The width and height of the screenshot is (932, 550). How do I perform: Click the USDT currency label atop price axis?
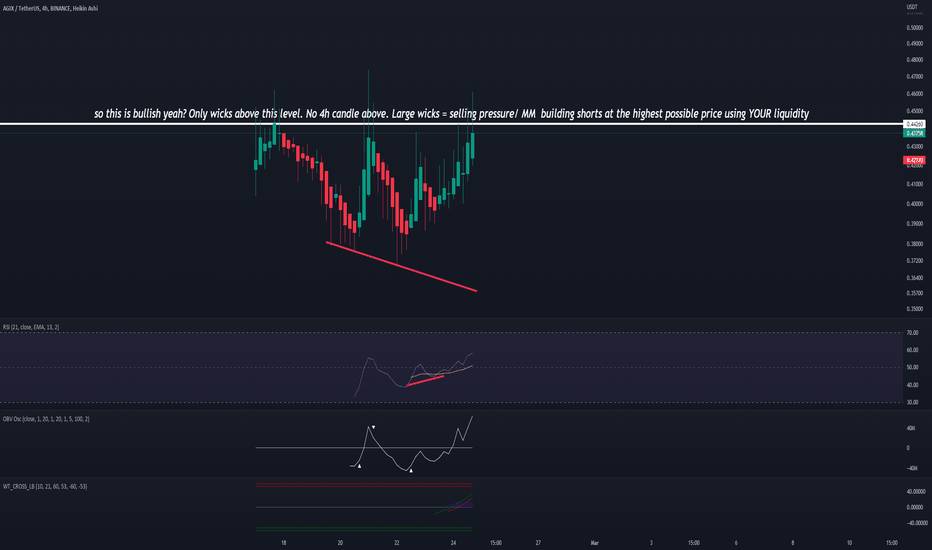(x=912, y=7)
